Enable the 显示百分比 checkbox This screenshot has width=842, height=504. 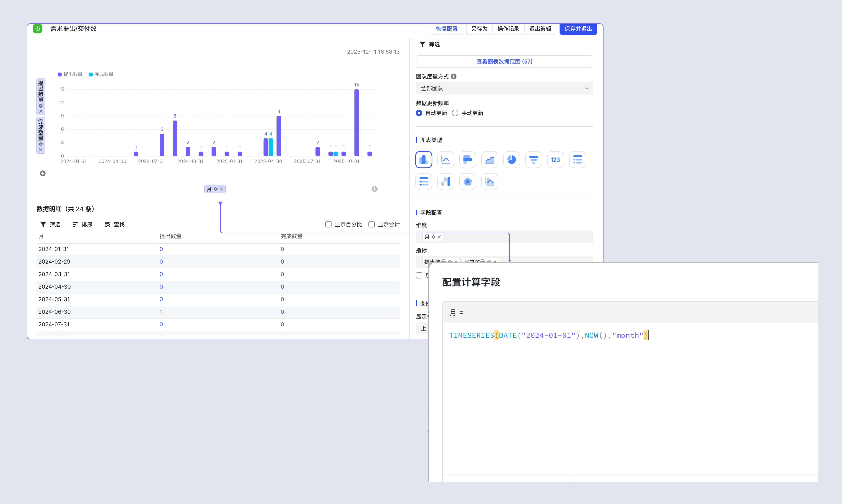(328, 224)
